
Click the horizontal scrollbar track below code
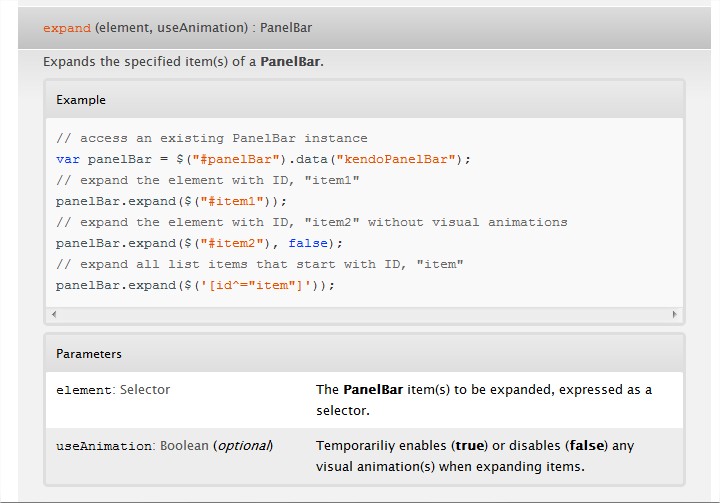[364, 314]
